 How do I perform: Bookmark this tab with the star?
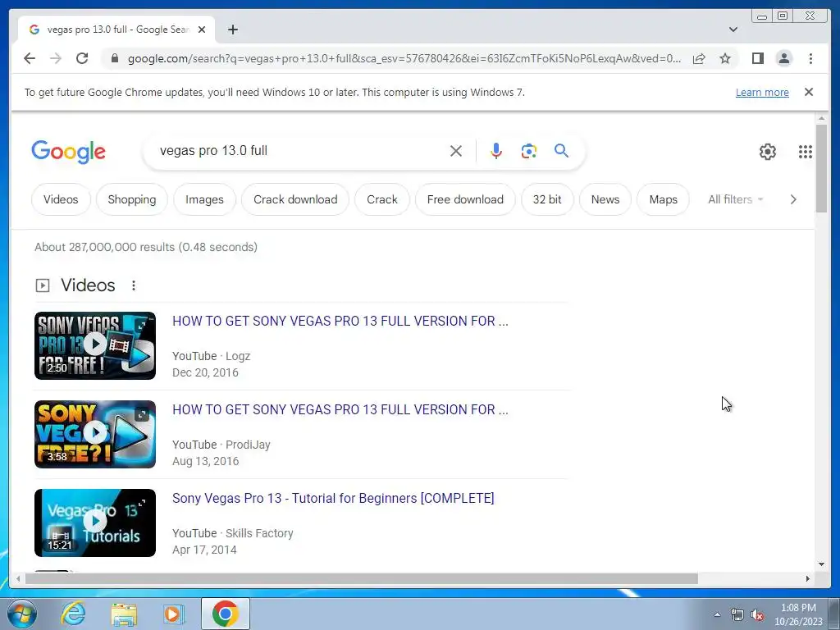pyautogui.click(x=725, y=58)
